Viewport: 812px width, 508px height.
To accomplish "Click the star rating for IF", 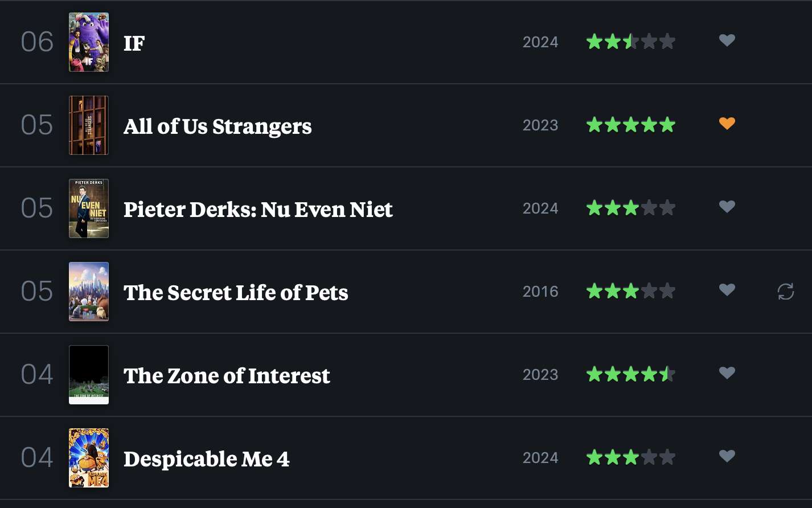I will point(631,42).
